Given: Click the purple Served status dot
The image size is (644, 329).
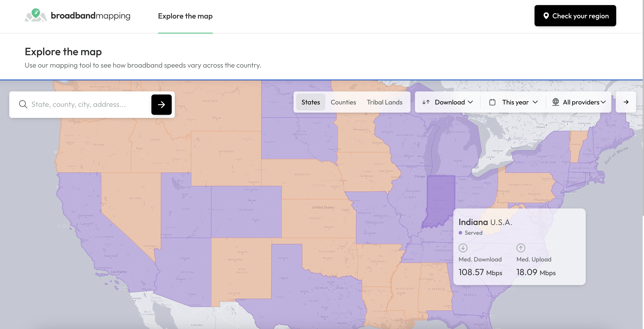Looking at the screenshot, I should (x=460, y=233).
